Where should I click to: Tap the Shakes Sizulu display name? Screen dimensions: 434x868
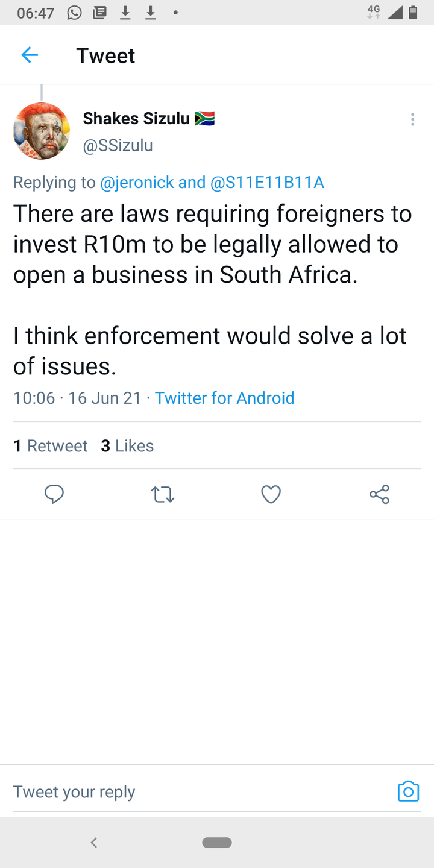coord(136,119)
